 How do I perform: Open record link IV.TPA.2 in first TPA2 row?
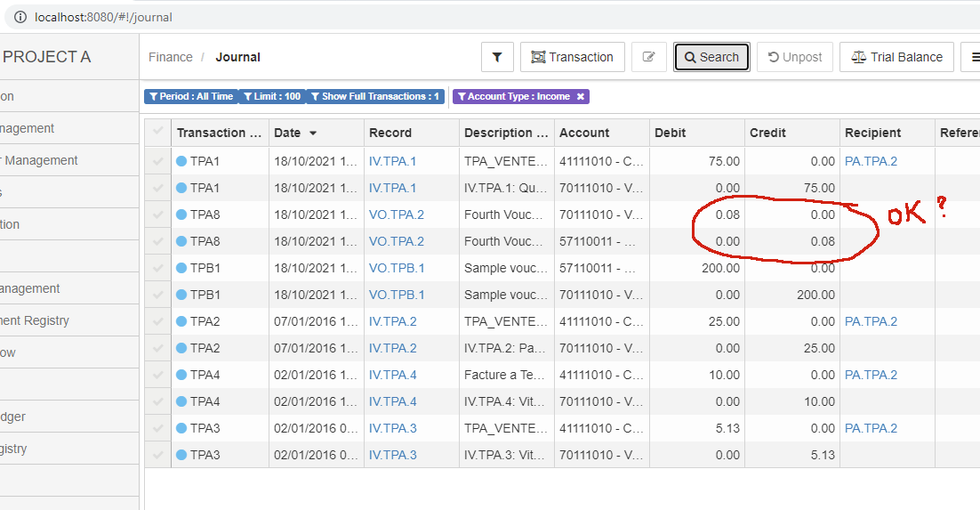coord(392,321)
